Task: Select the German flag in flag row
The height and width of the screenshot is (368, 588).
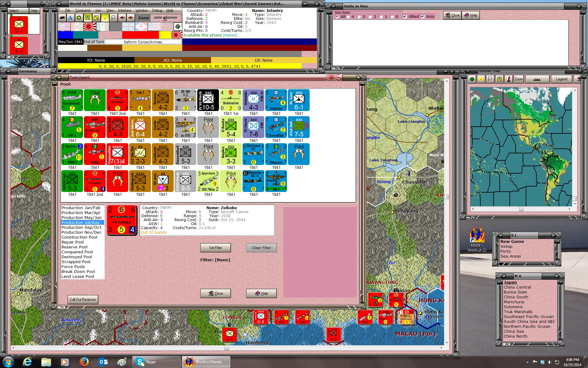Action: click(64, 27)
